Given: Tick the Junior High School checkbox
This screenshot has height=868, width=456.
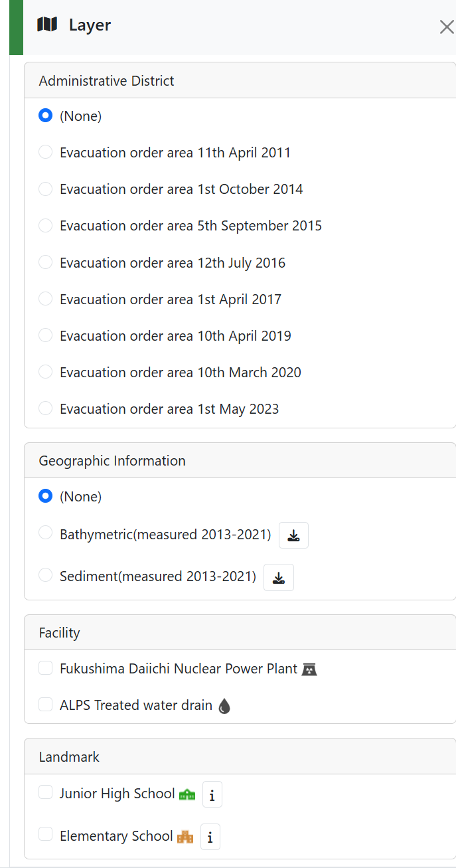Looking at the screenshot, I should [x=45, y=792].
